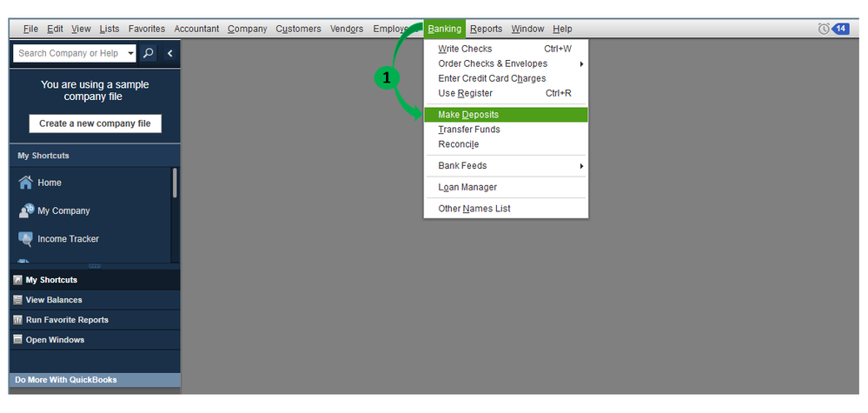Click the My Shortcuts panel icon
The image size is (868, 413).
[17, 280]
